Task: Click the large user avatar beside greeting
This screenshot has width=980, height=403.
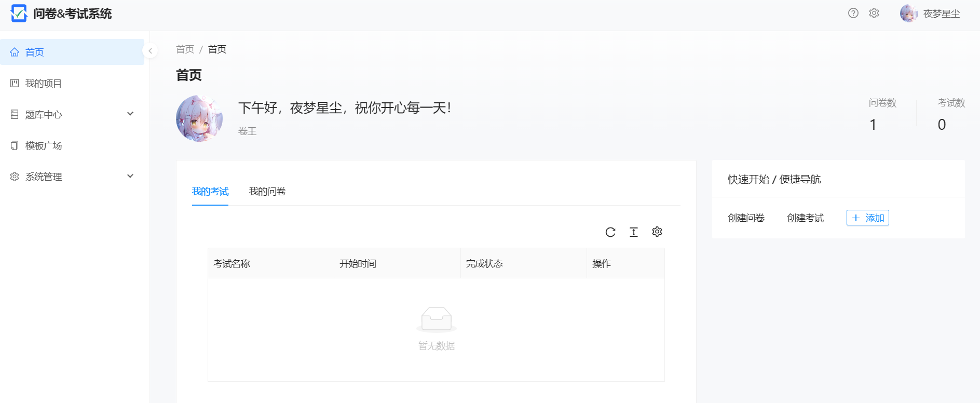Action: point(199,118)
